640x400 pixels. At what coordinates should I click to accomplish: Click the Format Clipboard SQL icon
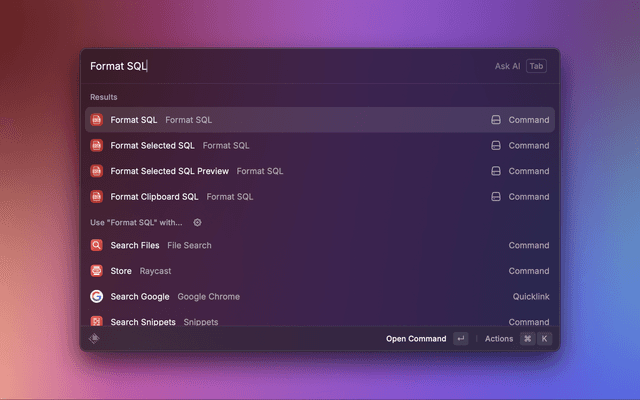point(97,197)
